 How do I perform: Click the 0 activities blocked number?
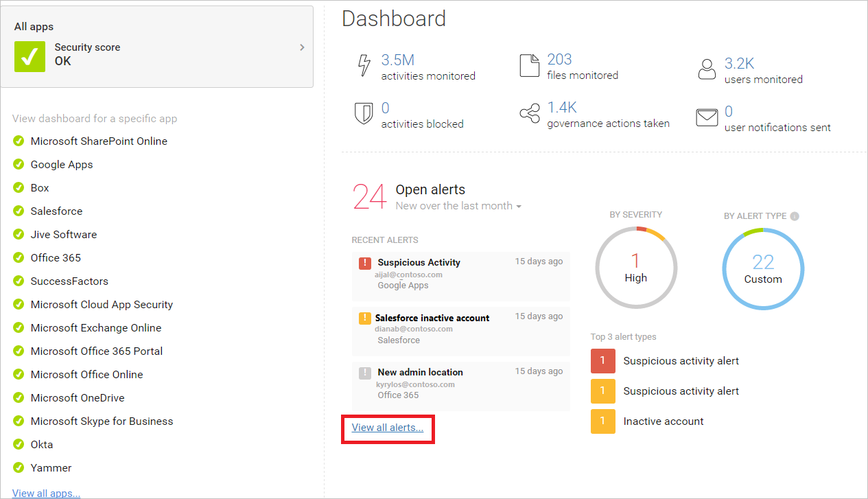tap(386, 108)
